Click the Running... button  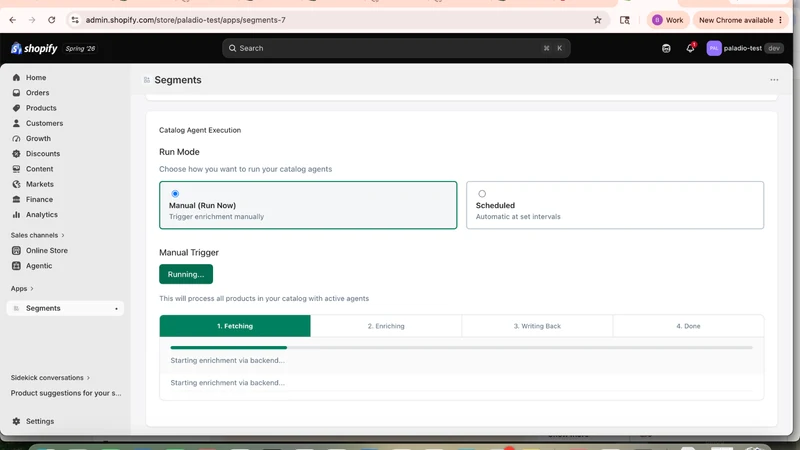tap(186, 274)
